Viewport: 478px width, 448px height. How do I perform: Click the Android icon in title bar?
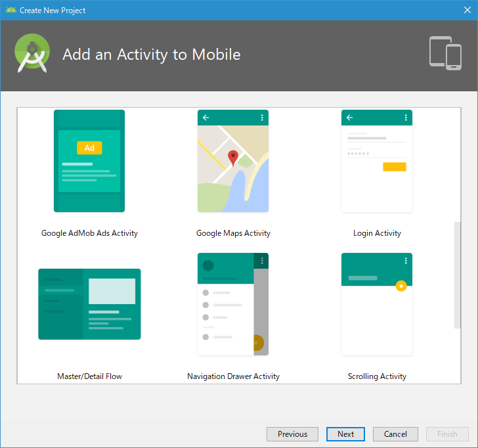pos(11,10)
